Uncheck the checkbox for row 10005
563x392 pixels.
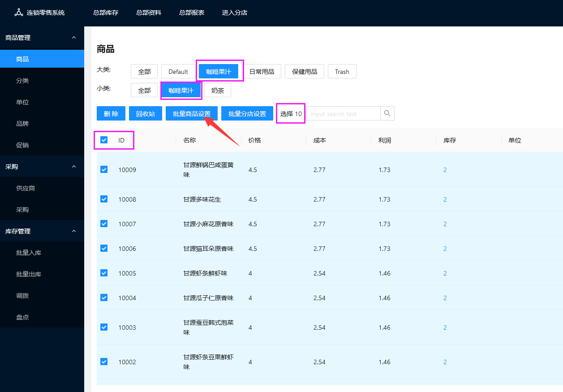(x=104, y=273)
